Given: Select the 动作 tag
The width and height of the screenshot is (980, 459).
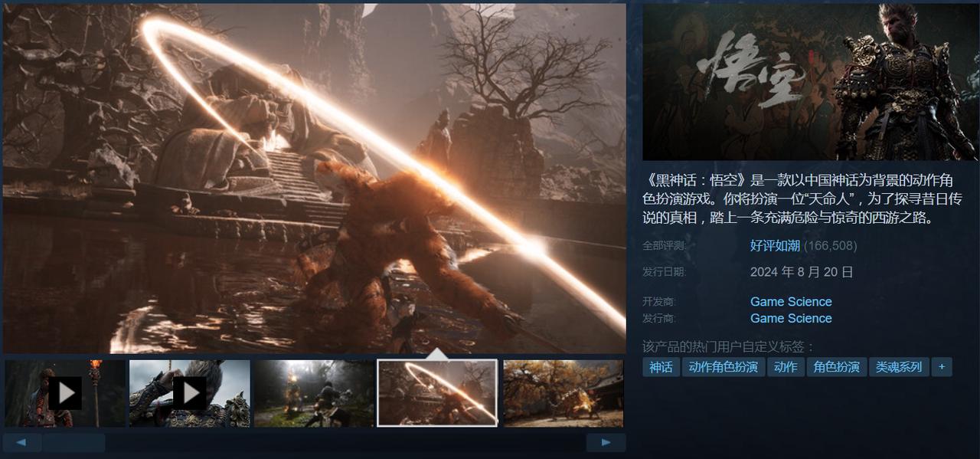Looking at the screenshot, I should tap(785, 367).
